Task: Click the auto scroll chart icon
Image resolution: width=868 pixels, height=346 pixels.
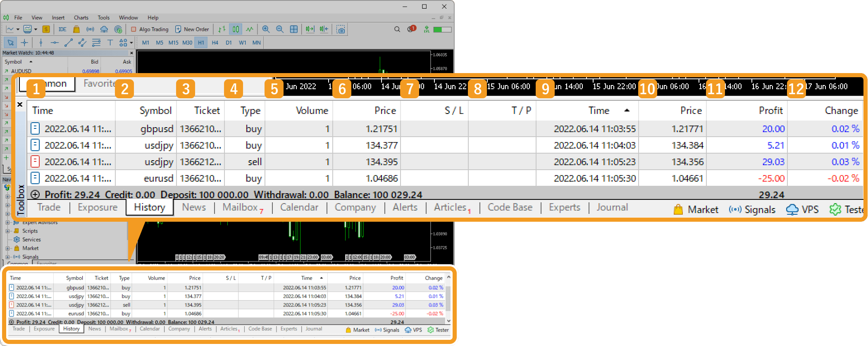Action: pos(310,29)
